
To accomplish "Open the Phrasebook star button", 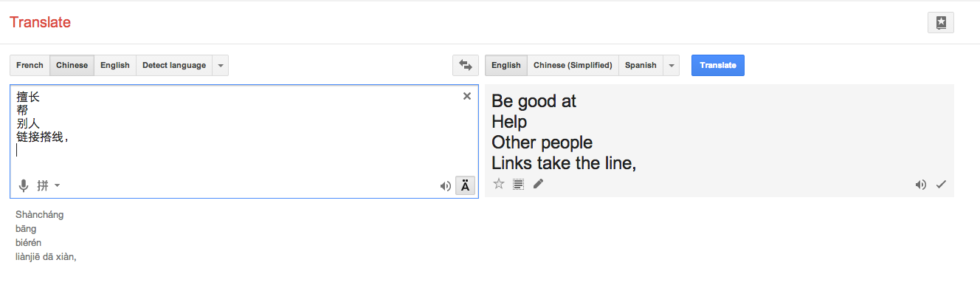I will (x=941, y=23).
